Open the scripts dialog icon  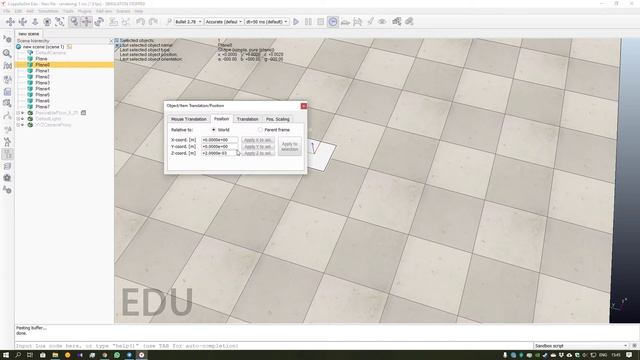7,91
